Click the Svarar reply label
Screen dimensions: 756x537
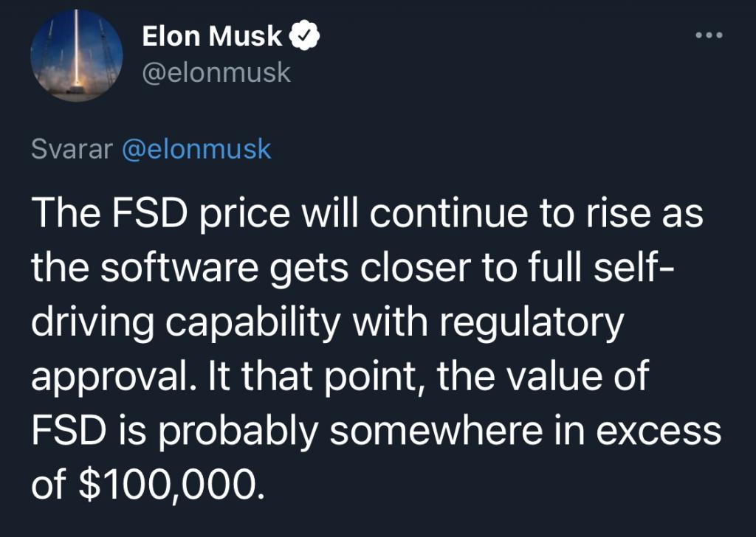72,149
